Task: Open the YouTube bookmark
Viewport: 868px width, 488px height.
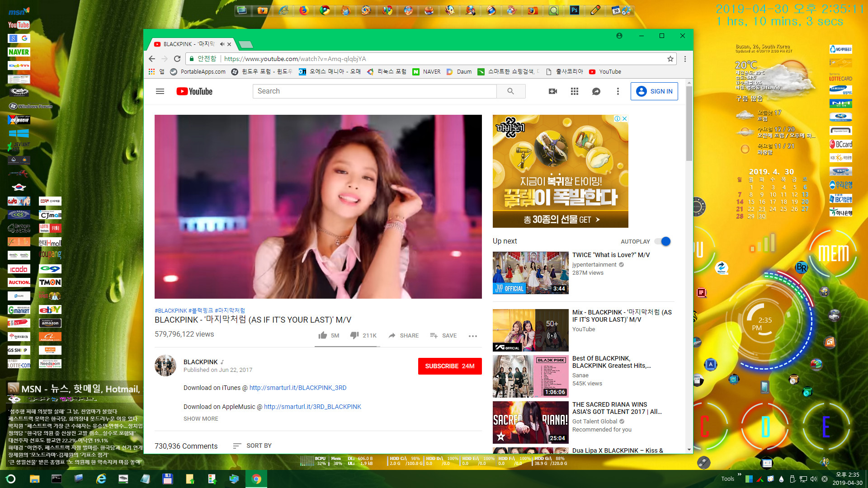Action: tap(605, 71)
